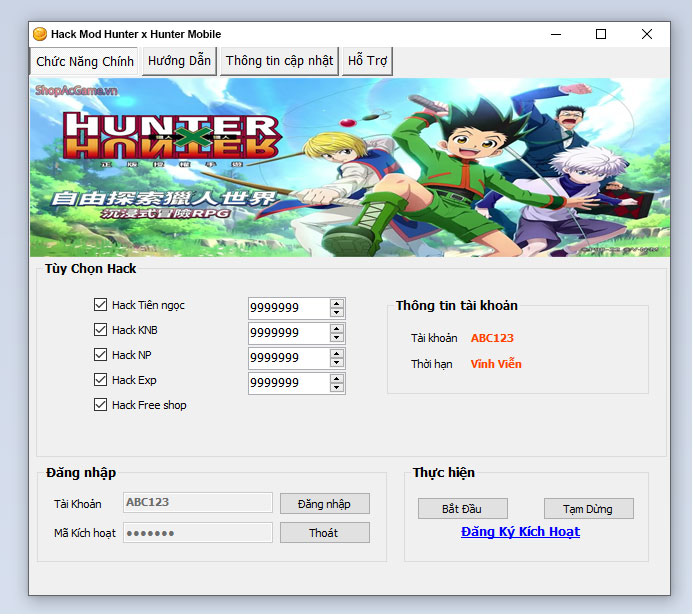Close the Hack Mod window
This screenshot has height=616, width=693.
(x=647, y=34)
